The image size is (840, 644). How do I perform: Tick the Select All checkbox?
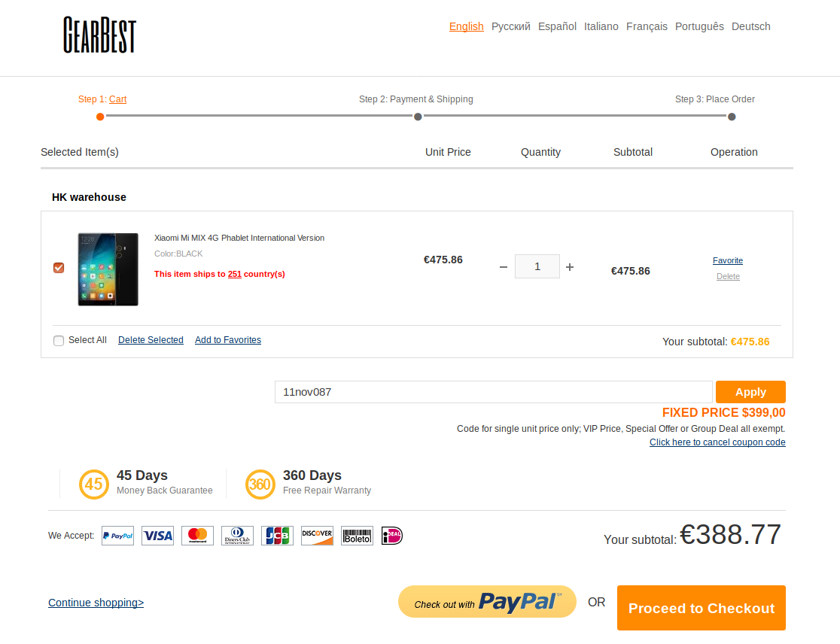tap(59, 341)
